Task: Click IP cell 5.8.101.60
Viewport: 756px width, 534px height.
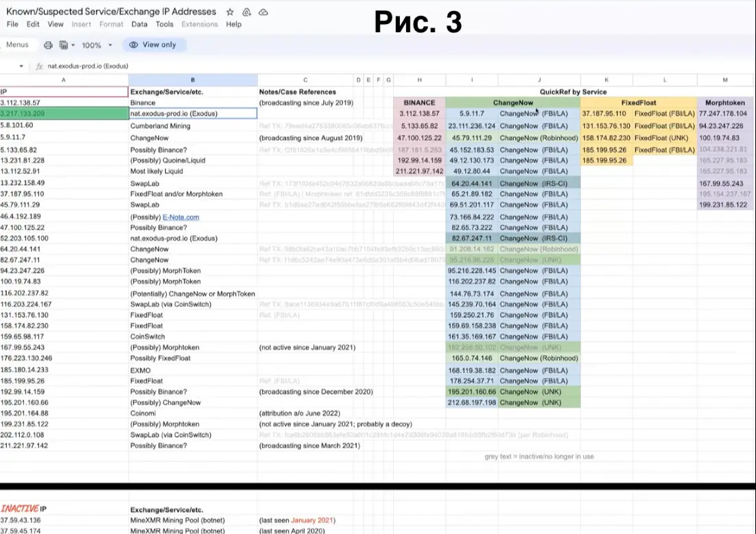Action: (64, 126)
